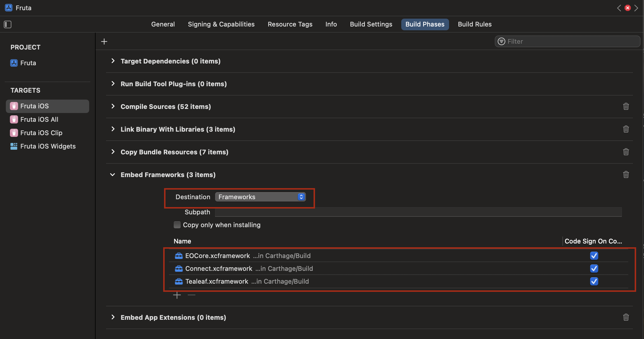The height and width of the screenshot is (339, 644).
Task: Delete the Compile Sources phase
Action: point(626,106)
